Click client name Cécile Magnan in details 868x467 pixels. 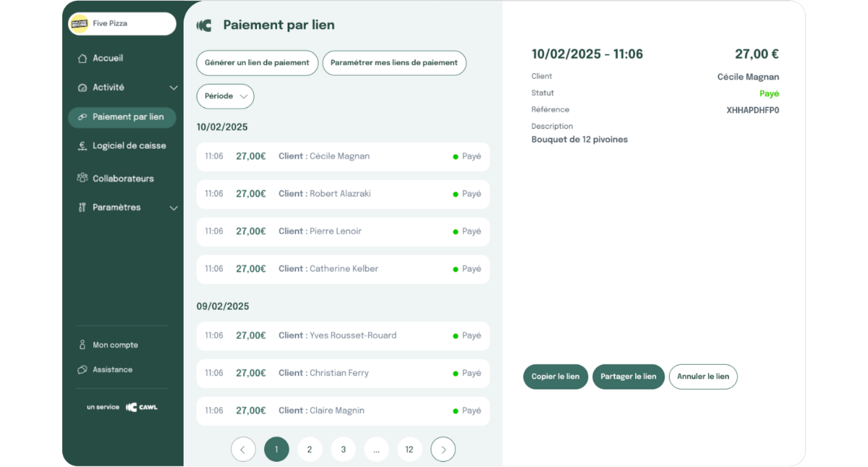(x=749, y=77)
